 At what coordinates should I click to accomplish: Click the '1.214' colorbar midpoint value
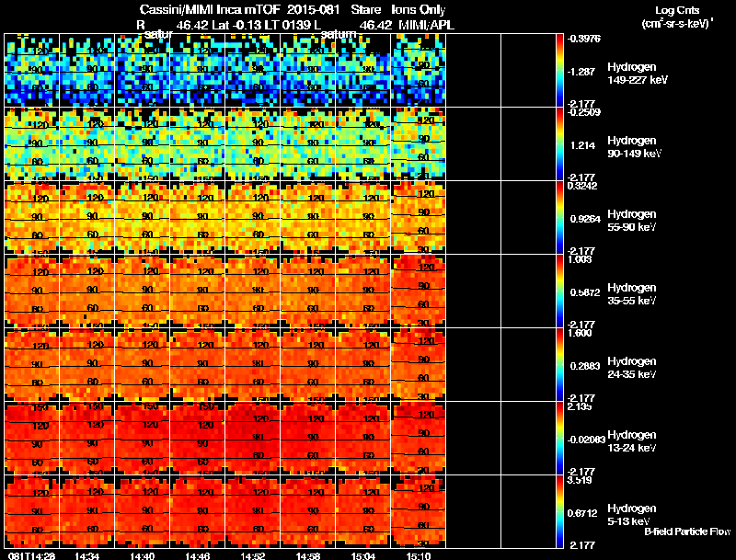583,145
